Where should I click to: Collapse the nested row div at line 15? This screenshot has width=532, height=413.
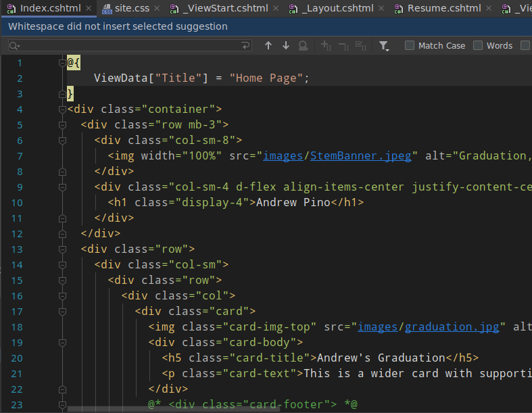click(x=62, y=281)
